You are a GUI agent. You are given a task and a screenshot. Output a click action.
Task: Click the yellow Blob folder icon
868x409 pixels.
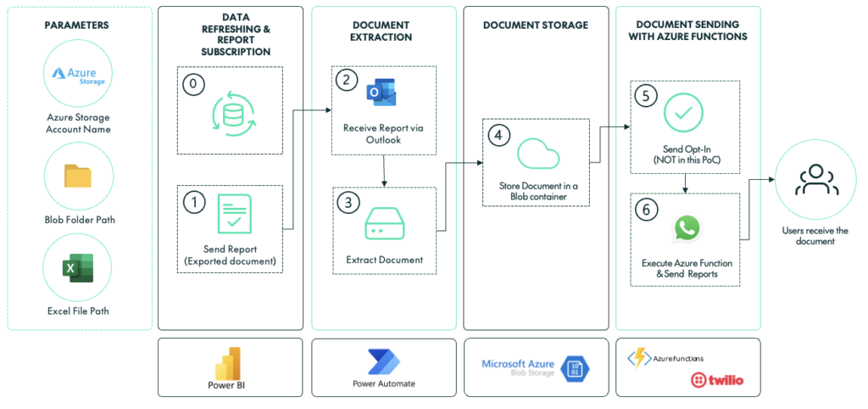coord(78,176)
